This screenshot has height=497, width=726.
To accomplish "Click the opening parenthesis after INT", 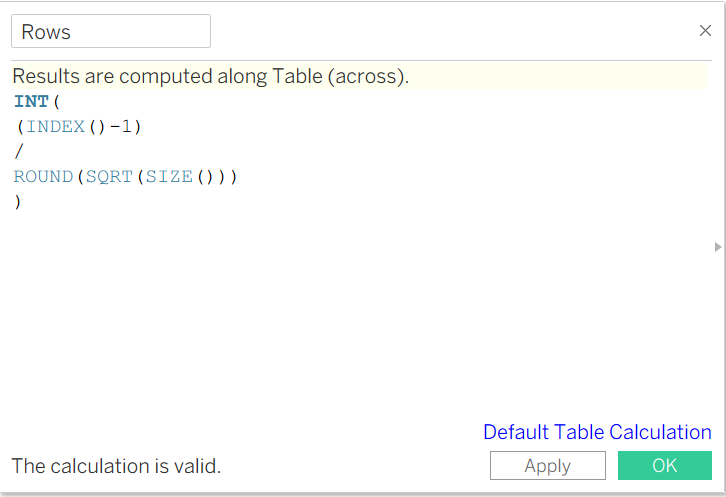I will (57, 102).
